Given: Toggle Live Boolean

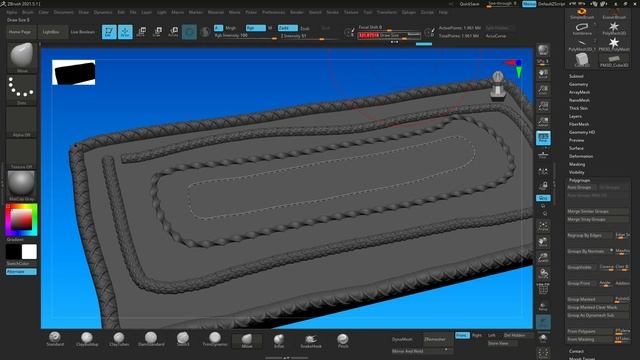Looking at the screenshot, I should click(x=82, y=32).
